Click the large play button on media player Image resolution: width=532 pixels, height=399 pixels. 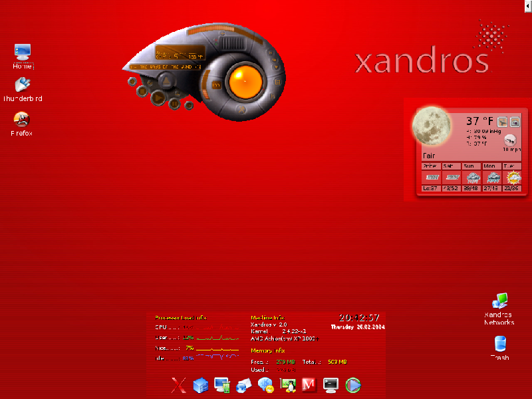158,98
